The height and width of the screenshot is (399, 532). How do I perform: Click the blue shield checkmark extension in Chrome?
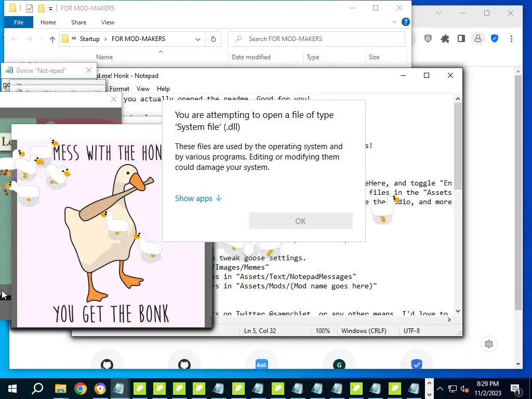tap(495, 38)
